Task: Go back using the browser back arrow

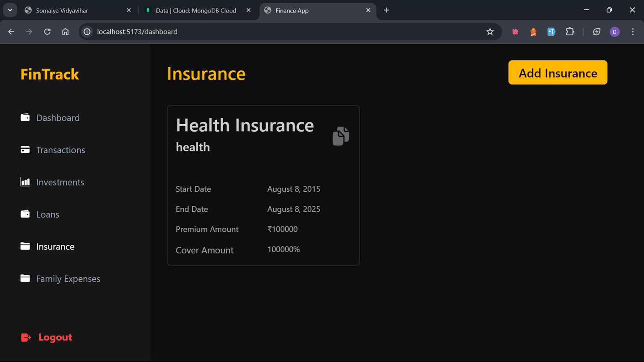Action: (x=11, y=32)
